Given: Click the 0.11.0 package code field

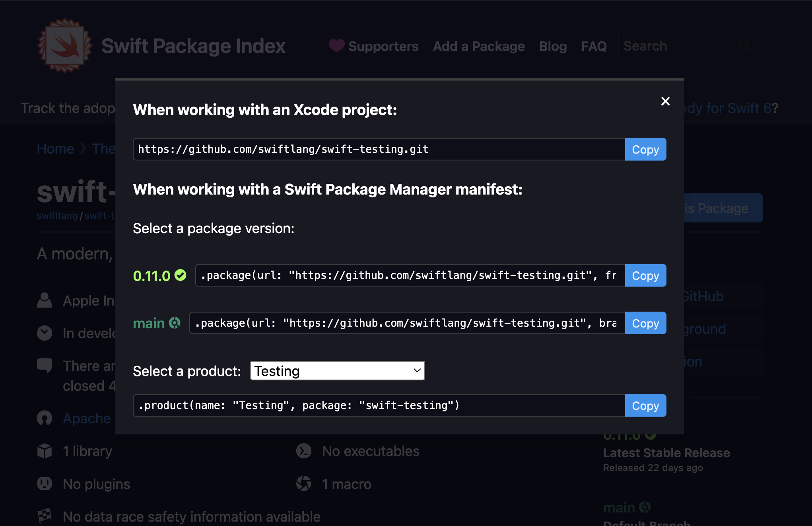Looking at the screenshot, I should click(410, 275).
